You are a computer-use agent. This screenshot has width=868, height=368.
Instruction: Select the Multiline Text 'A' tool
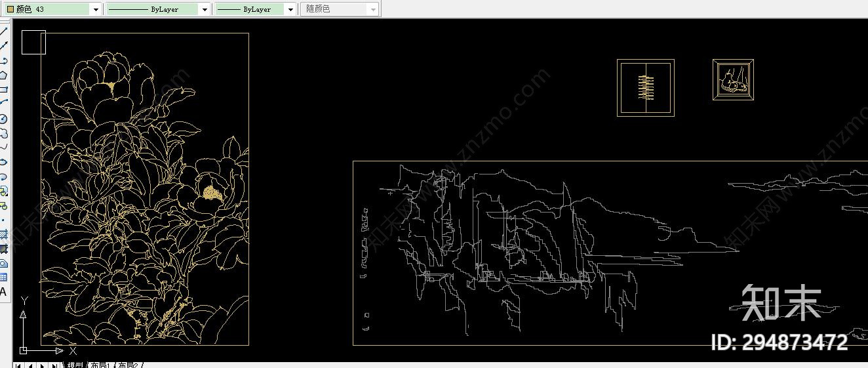(x=4, y=292)
